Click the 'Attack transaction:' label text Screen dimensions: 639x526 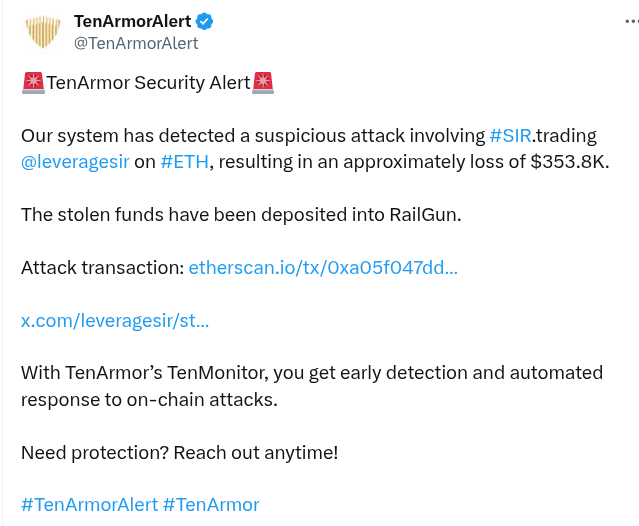103,268
